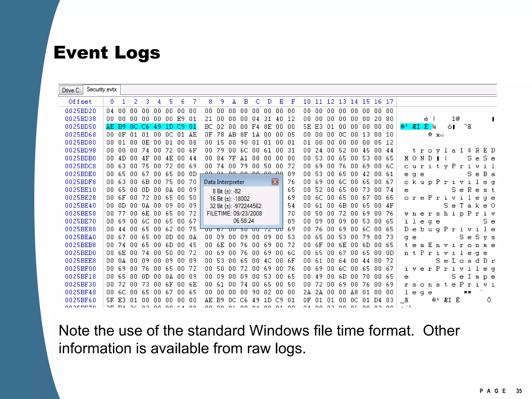Select offset row 0025BED0
Viewport: 532px width, 399px height.
[81, 253]
